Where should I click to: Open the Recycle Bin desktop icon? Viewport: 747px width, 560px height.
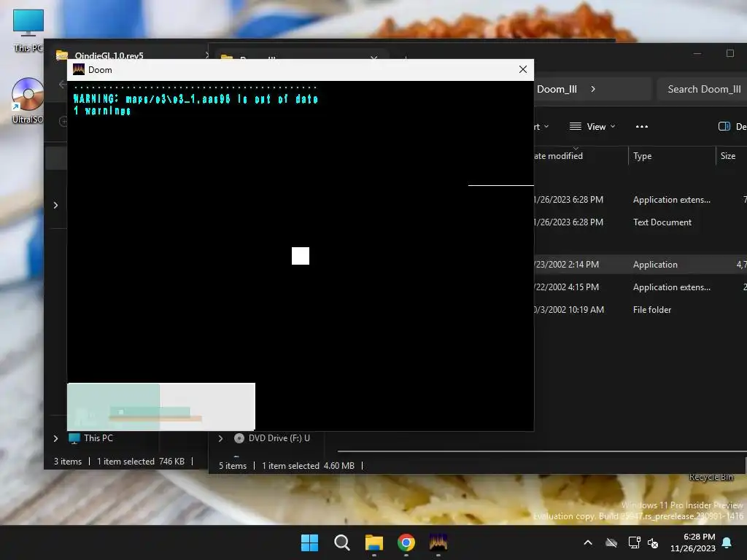click(x=711, y=477)
